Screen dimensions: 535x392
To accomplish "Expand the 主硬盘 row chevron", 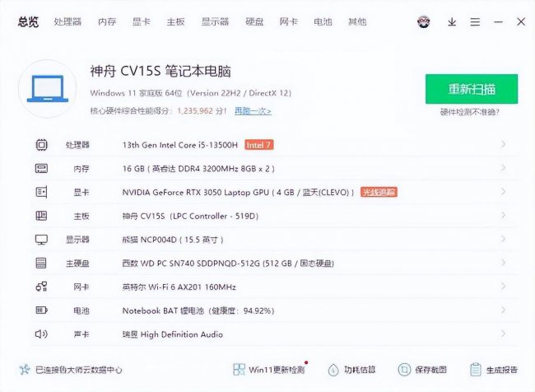I will (x=503, y=263).
